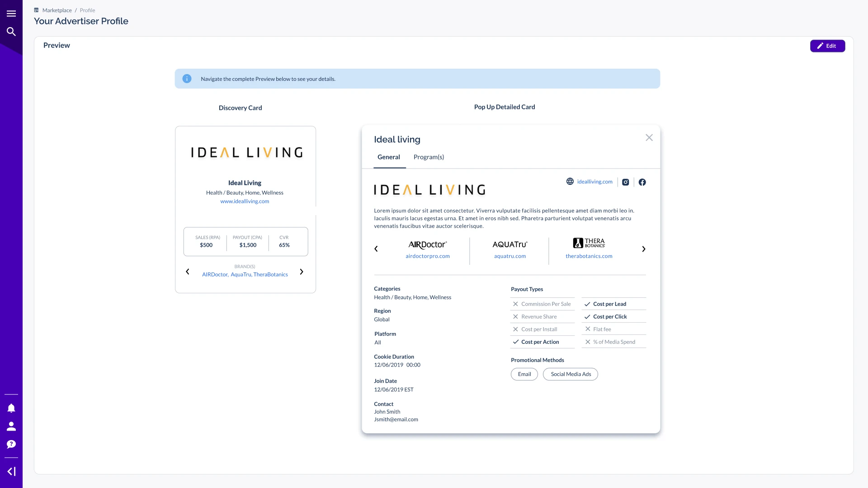Click the Pop Up Detailed Card heading
The width and height of the screenshot is (868, 488).
tap(505, 107)
